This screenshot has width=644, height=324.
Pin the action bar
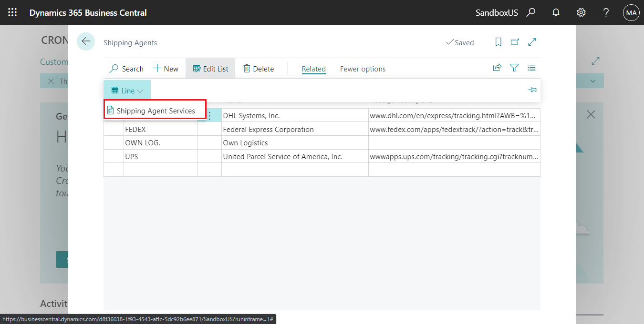[x=532, y=90]
